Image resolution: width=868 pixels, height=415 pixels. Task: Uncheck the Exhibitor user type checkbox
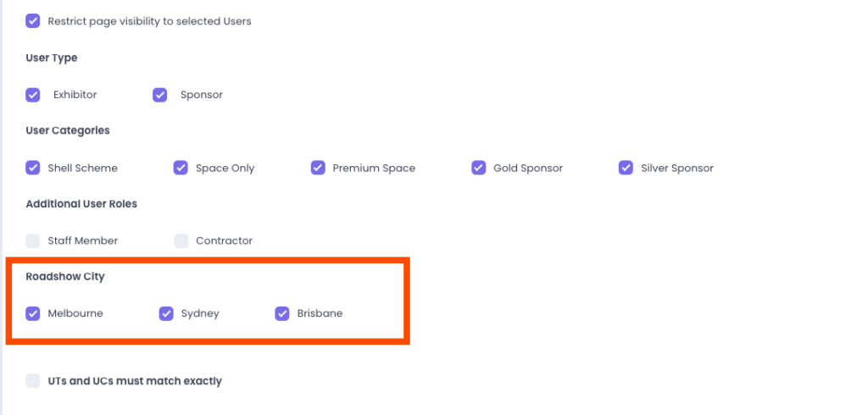33,95
